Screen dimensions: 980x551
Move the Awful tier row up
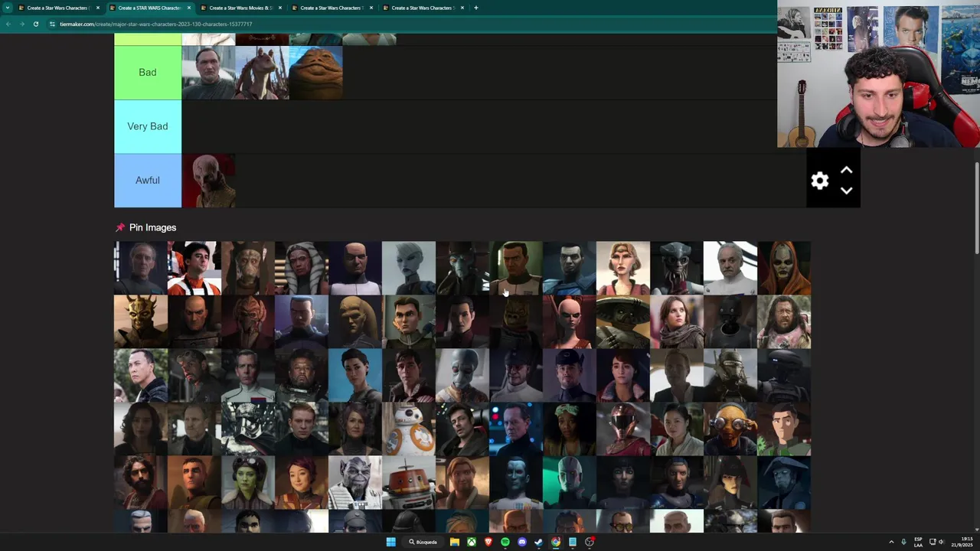click(x=846, y=170)
